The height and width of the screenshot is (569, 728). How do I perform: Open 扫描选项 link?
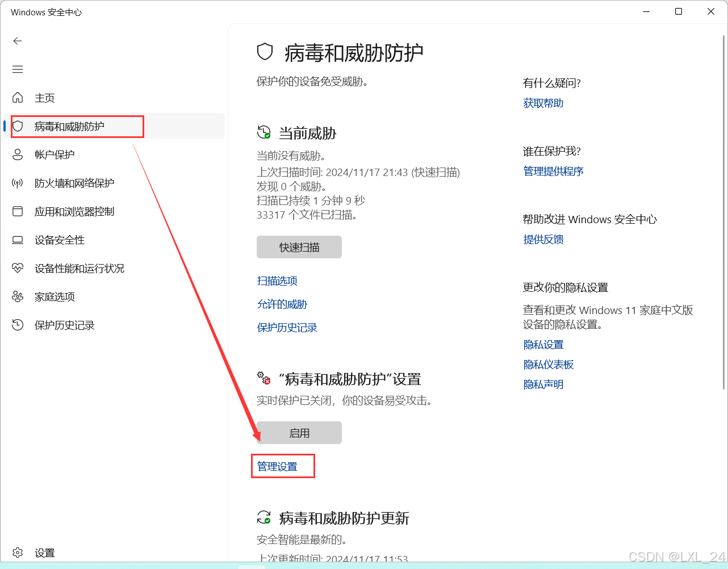coord(277,281)
